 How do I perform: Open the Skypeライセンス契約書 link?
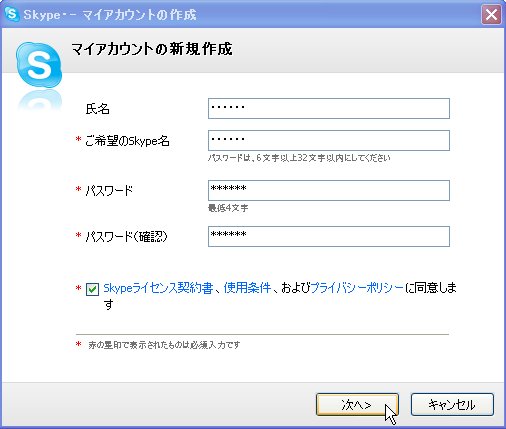coord(158,288)
